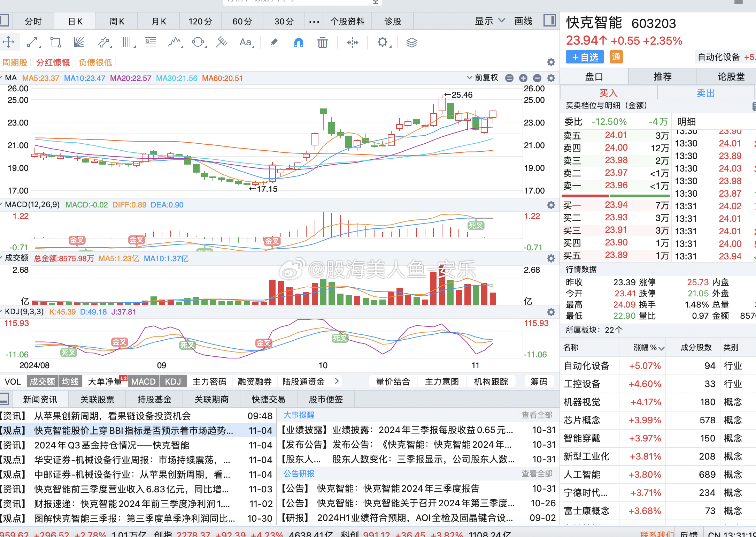Select the fan lines drawing tool
This screenshot has height=537, width=756.
click(x=79, y=42)
